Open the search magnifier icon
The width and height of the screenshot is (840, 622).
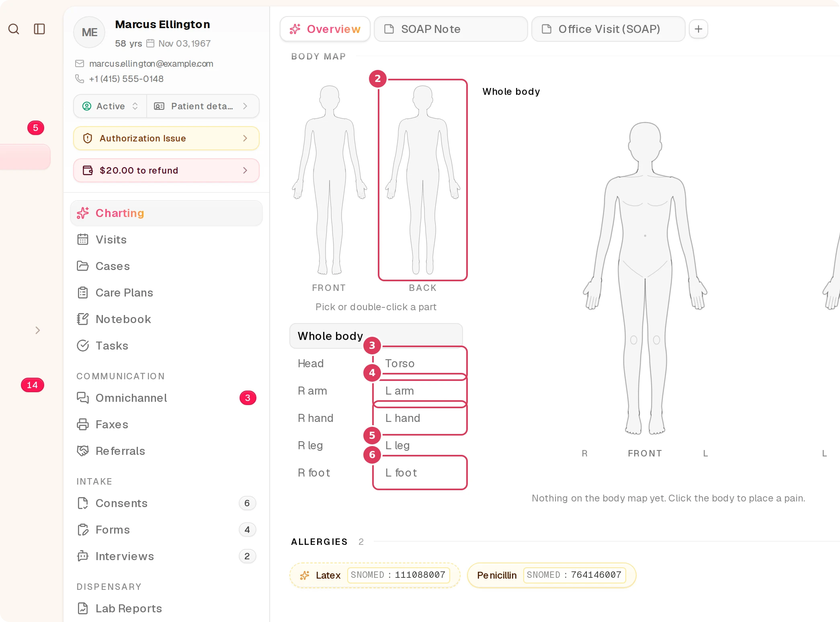(x=14, y=29)
